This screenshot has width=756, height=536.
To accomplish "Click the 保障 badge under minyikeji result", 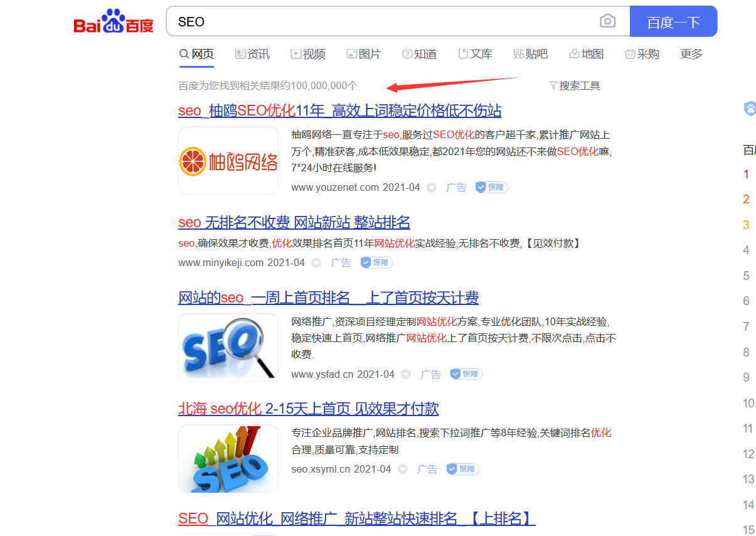I will (x=376, y=262).
